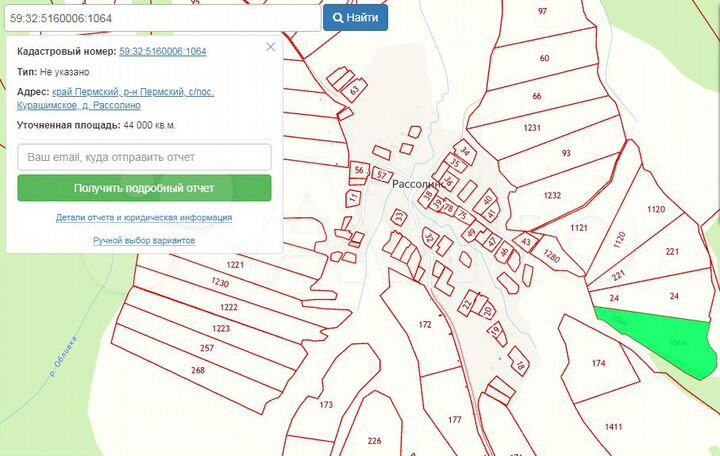Viewport: 720px width, 456px height.
Task: Choose parcel 268 on the map
Action: [x=198, y=370]
